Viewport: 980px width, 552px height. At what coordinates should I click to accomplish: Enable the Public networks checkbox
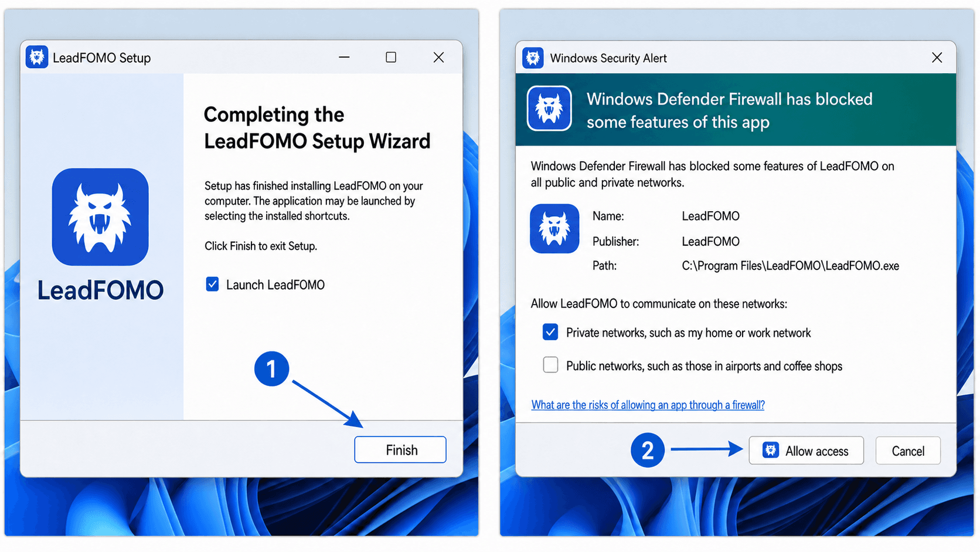[x=550, y=365]
